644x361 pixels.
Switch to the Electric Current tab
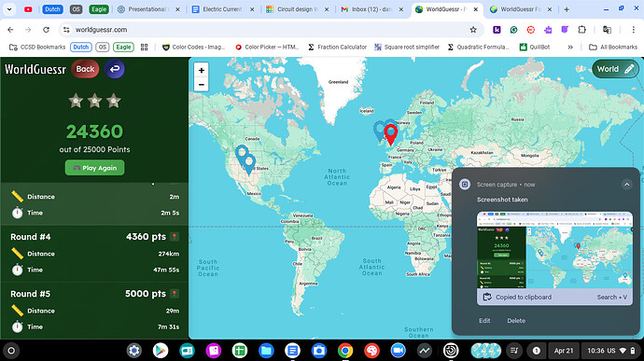(222, 9)
